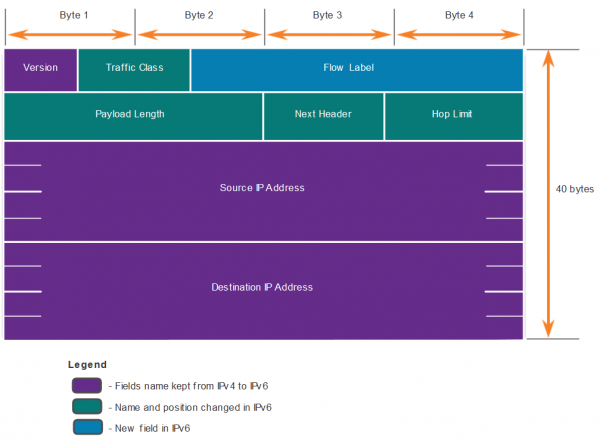Screen dimensions: 600x440
Task: Select the Traffic Class field
Action: pos(134,68)
